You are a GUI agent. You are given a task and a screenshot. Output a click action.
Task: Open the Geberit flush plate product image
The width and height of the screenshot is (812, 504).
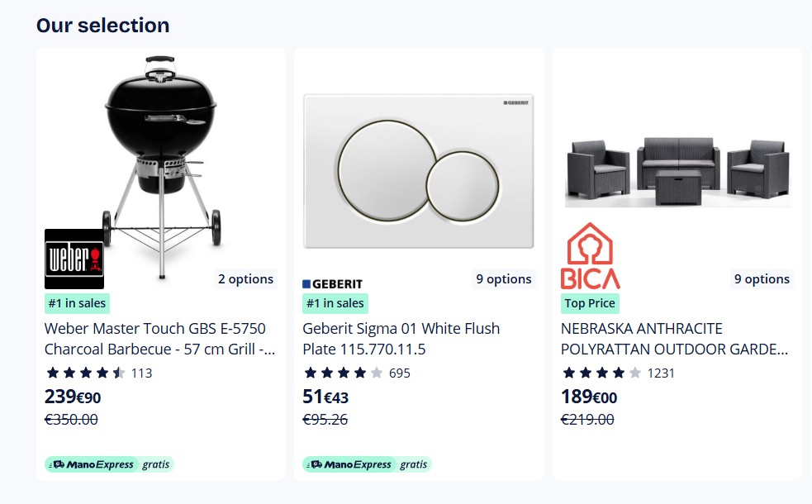pos(419,169)
